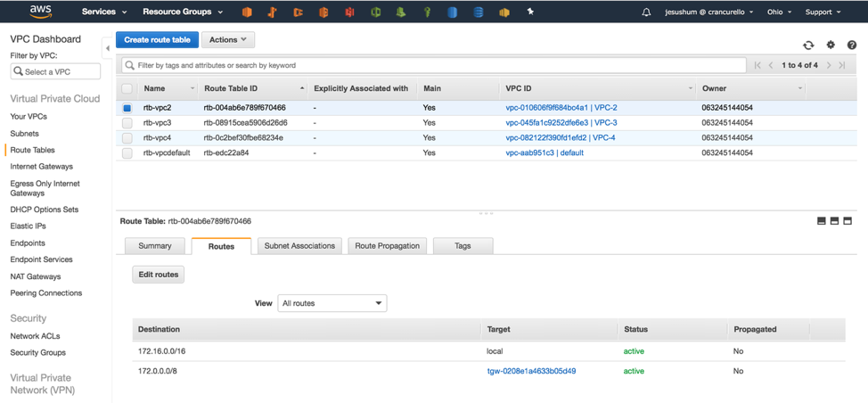Minimize the details pane with the leftmost pane-size icon
The image size is (868, 403).
(821, 221)
